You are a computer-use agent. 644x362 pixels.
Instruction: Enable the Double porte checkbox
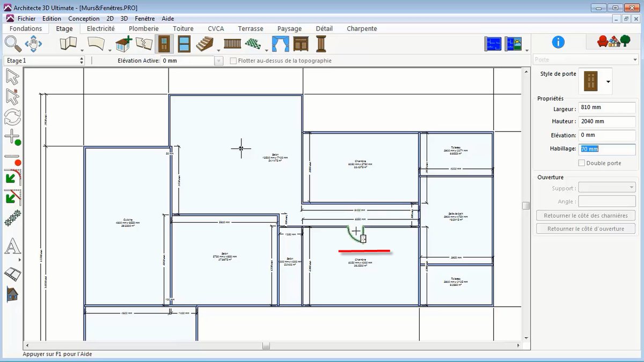tap(582, 163)
